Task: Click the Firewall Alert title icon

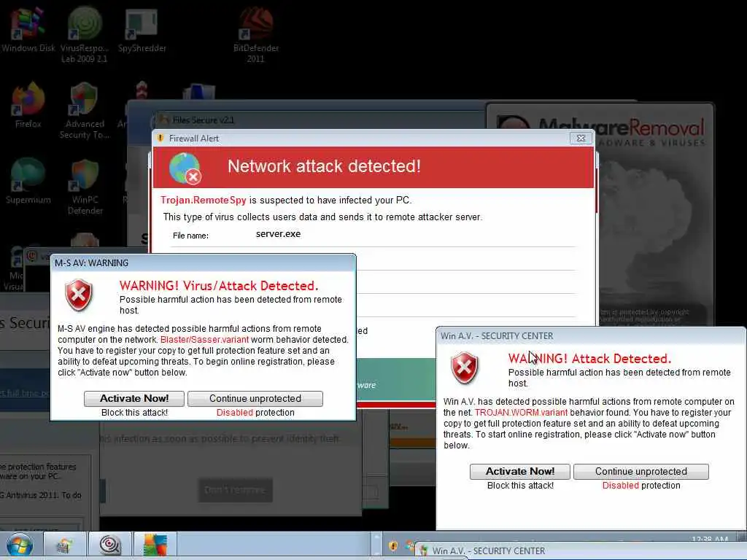Action: point(160,138)
